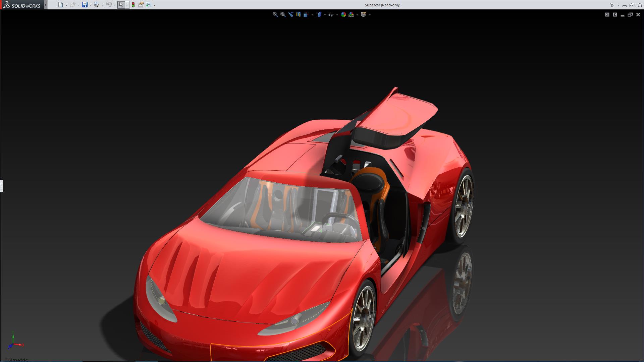This screenshot has height=362, width=644.
Task: Click the Previous View icon
Action: [290, 14]
